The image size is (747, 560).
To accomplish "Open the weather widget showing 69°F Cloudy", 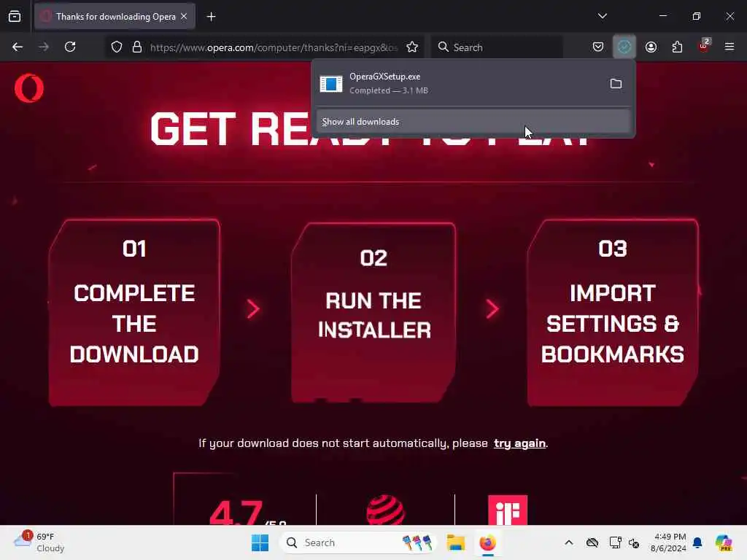I will tap(39, 542).
